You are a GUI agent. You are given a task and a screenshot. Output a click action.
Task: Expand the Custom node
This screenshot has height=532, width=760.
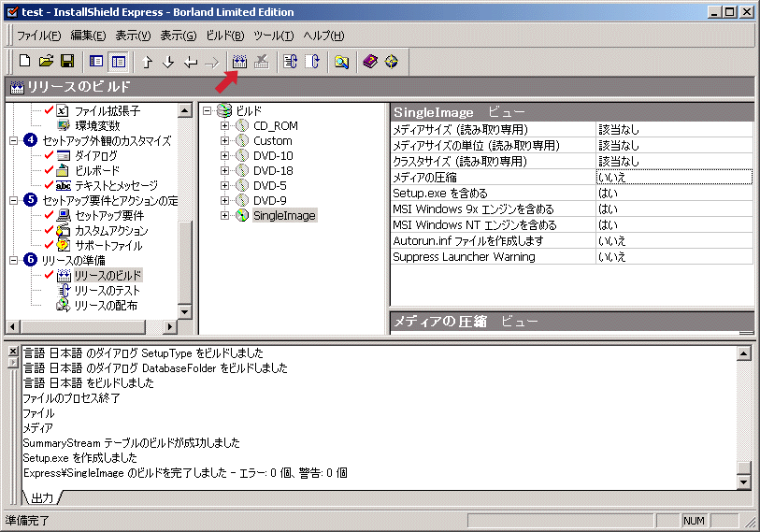tap(224, 140)
